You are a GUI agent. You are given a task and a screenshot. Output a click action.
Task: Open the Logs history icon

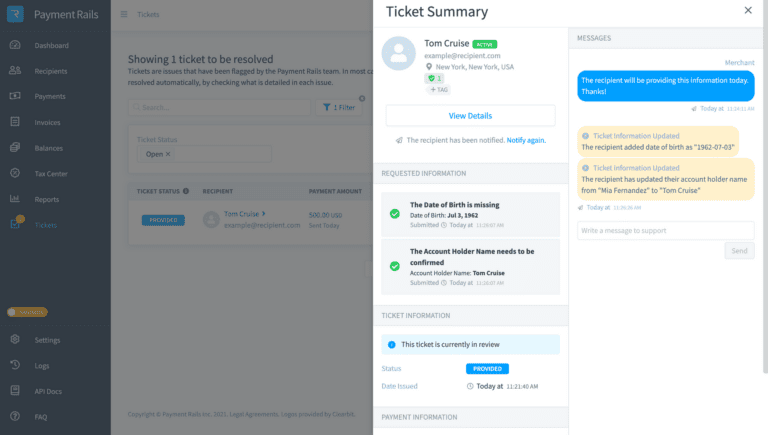15,365
